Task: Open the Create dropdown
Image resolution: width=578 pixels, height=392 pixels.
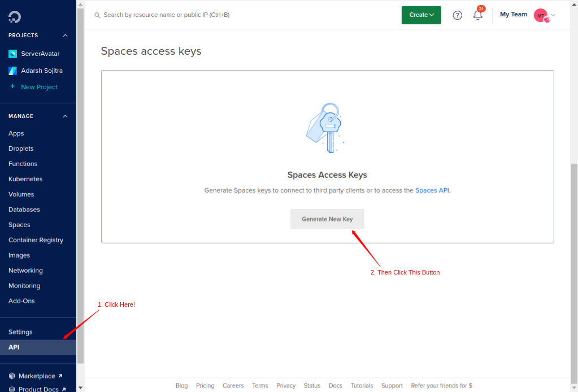Action: tap(421, 15)
